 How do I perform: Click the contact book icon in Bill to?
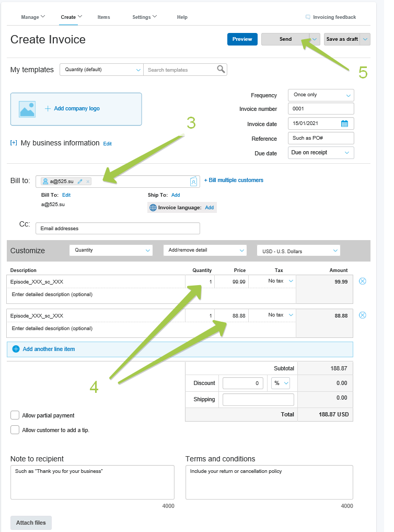click(193, 182)
